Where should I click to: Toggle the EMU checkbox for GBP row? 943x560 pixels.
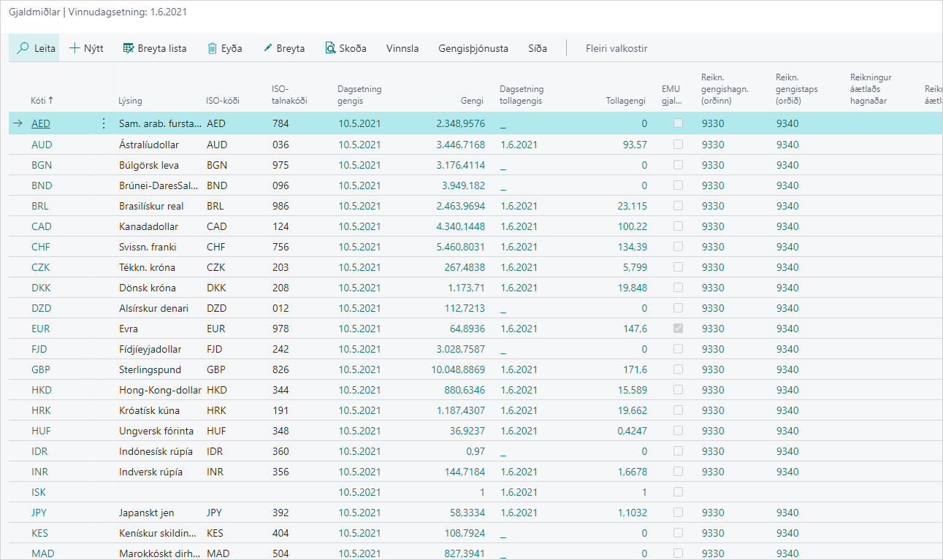point(679,369)
